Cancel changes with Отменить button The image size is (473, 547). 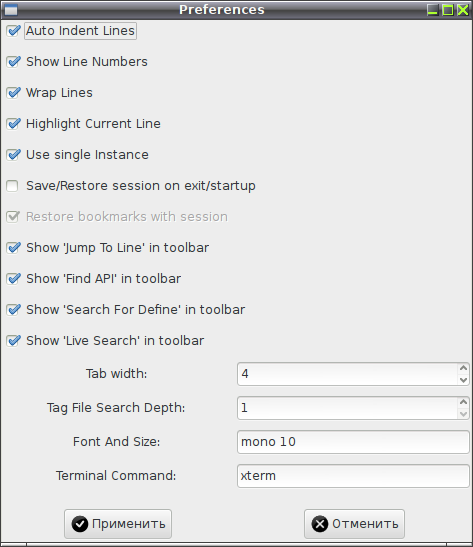[354, 524]
